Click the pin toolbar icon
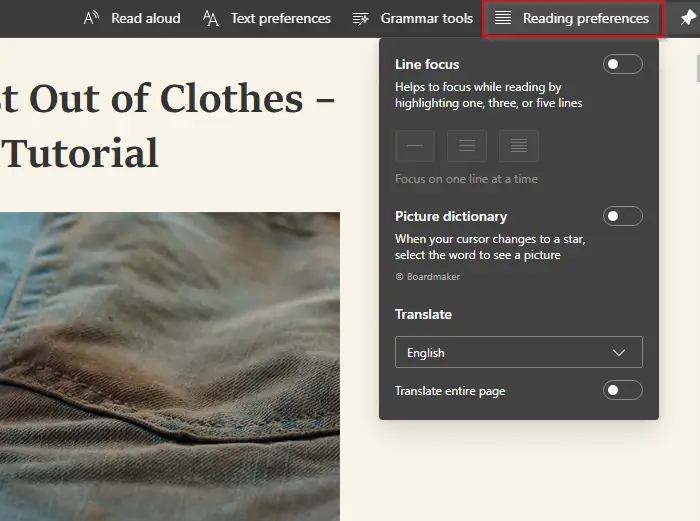Viewport: 700px width, 521px height. coord(688,18)
